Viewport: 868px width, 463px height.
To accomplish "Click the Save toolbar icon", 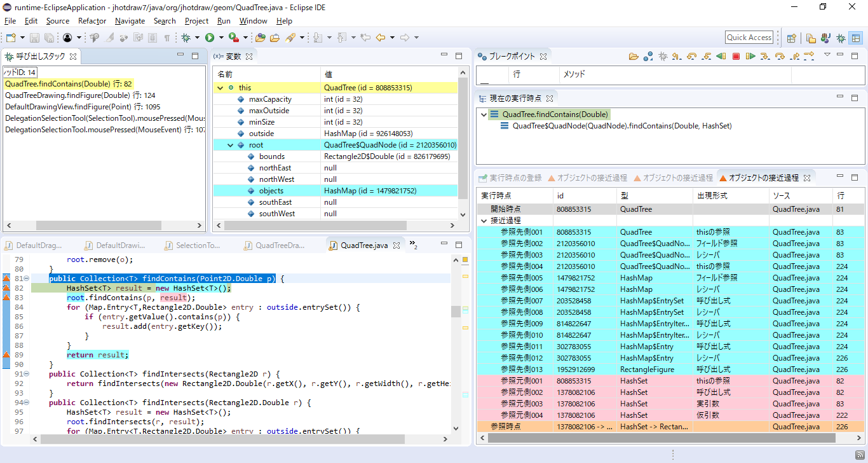I will (x=34, y=38).
